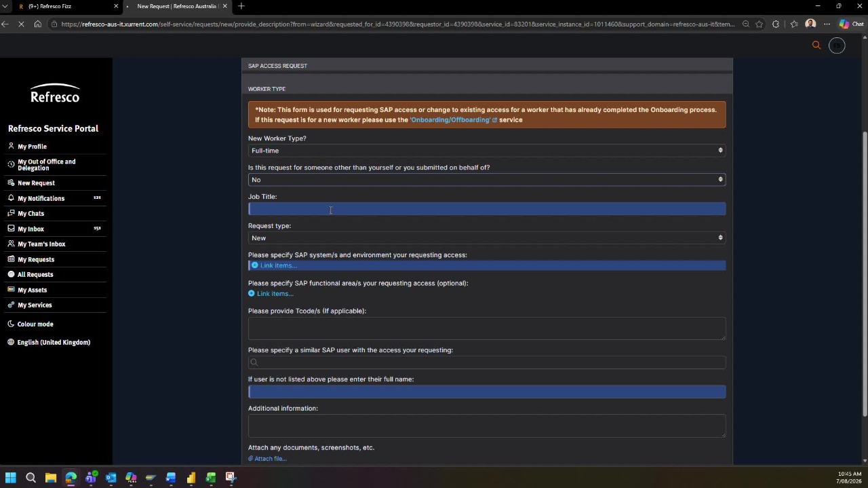The image size is (868, 488).
Task: Open Copilot Chat button
Action: coord(852,24)
